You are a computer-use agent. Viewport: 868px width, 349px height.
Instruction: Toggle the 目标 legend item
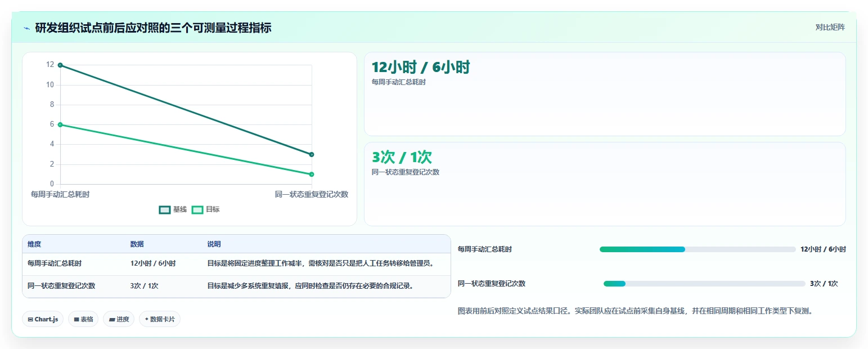205,209
